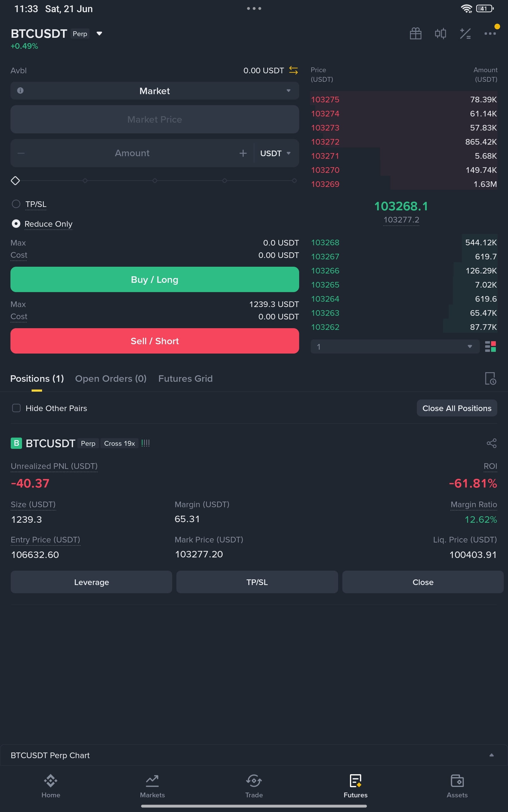The height and width of the screenshot is (812, 508).
Task: Select the ask price 103269
Action: (325, 184)
